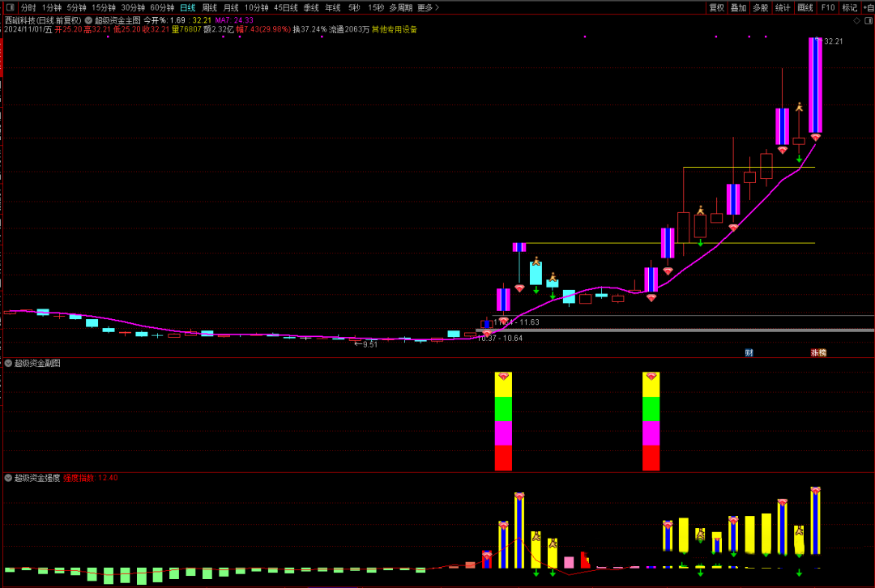Click the panel layout icon at top-left
Screen dimensions: 875x588
[9, 7]
